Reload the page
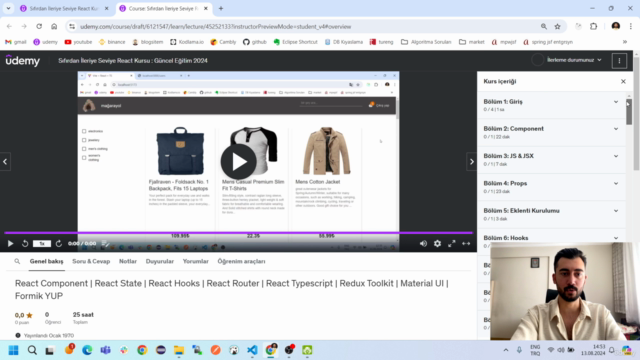 pyautogui.click(x=39, y=26)
